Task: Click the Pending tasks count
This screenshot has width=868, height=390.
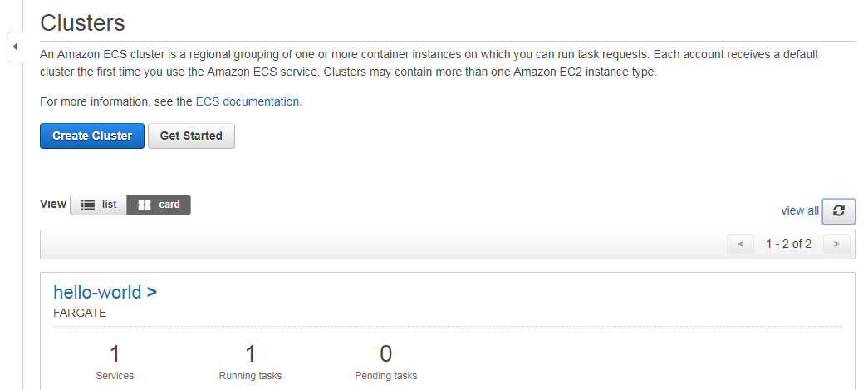Action: (386, 353)
